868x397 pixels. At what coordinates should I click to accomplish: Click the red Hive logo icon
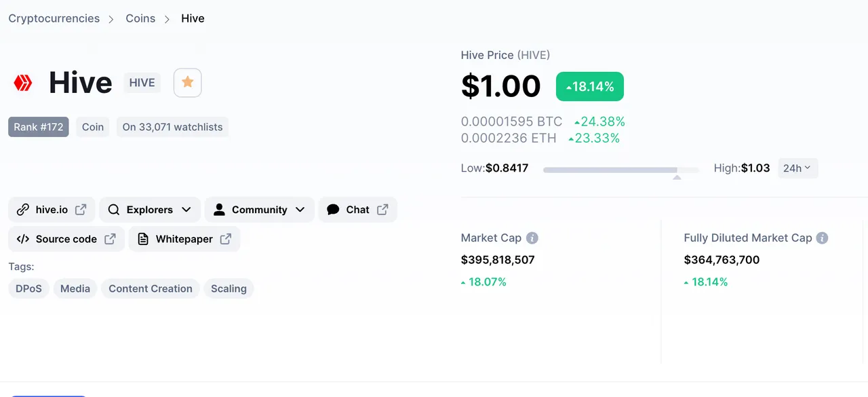23,83
